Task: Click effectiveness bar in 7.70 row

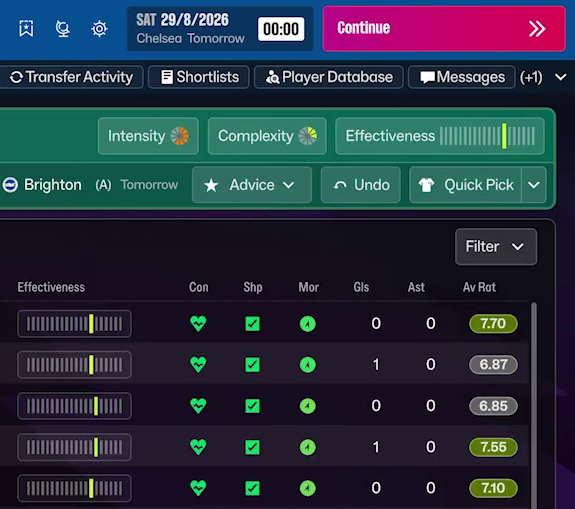Action: (74, 324)
